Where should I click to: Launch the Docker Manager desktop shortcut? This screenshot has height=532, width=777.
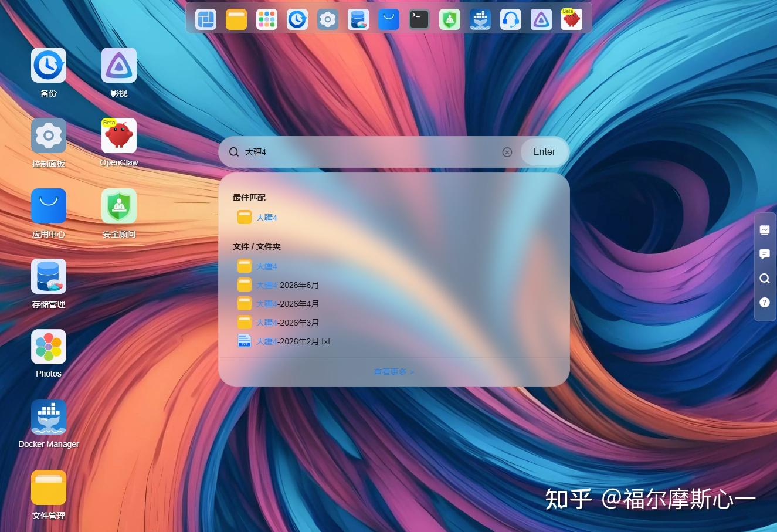click(x=49, y=417)
